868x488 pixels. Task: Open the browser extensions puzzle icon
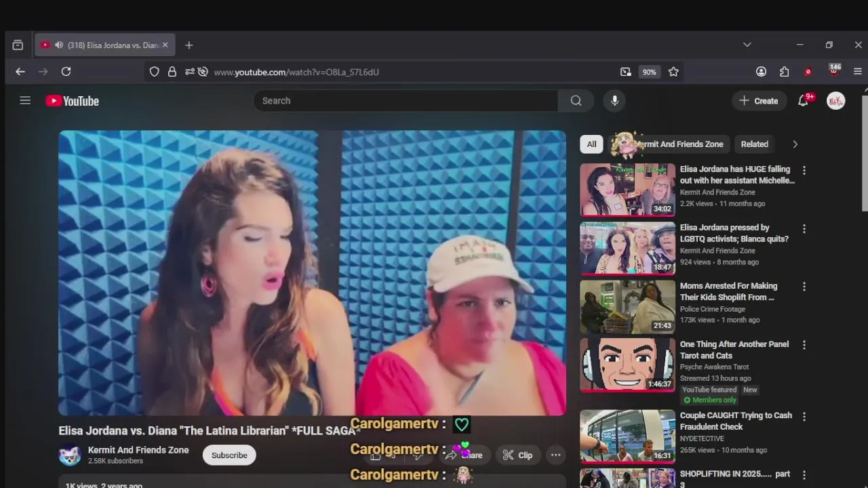[785, 71]
